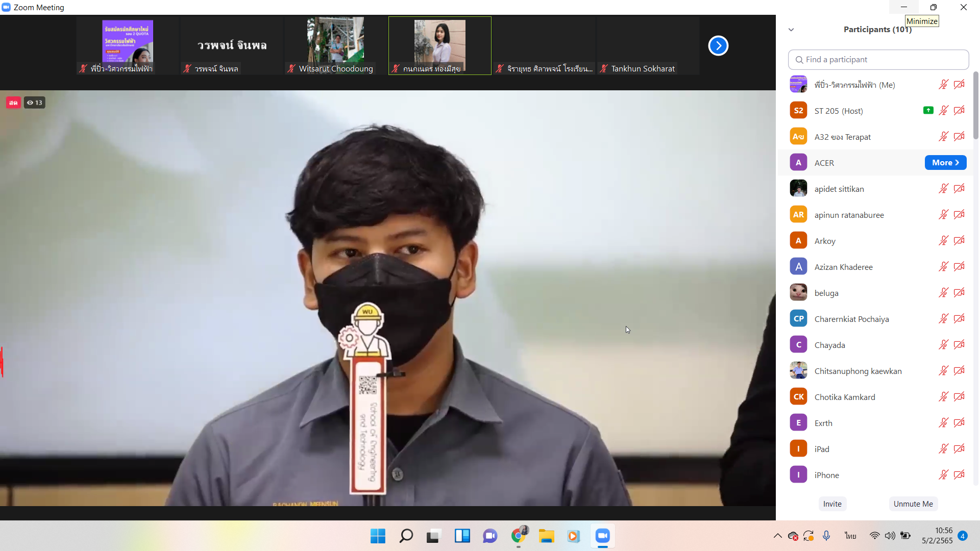Select Azizan Khaderee participant entry

click(843, 267)
